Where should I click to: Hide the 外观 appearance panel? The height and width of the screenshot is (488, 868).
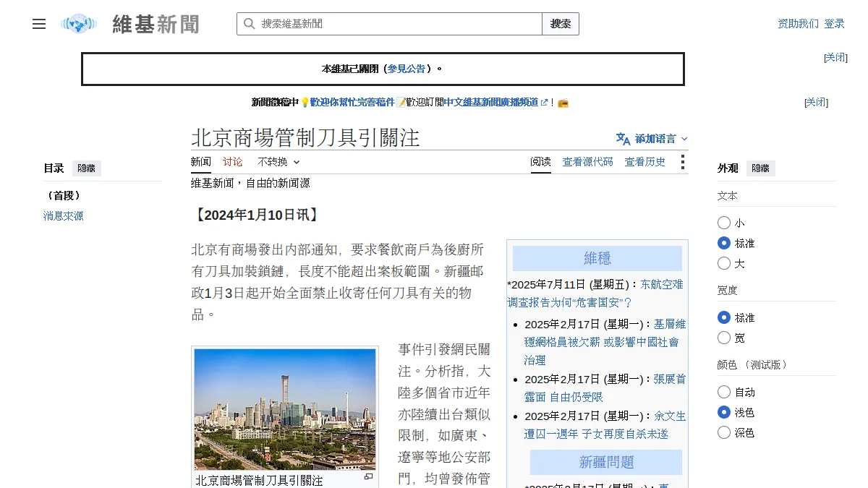pos(761,168)
